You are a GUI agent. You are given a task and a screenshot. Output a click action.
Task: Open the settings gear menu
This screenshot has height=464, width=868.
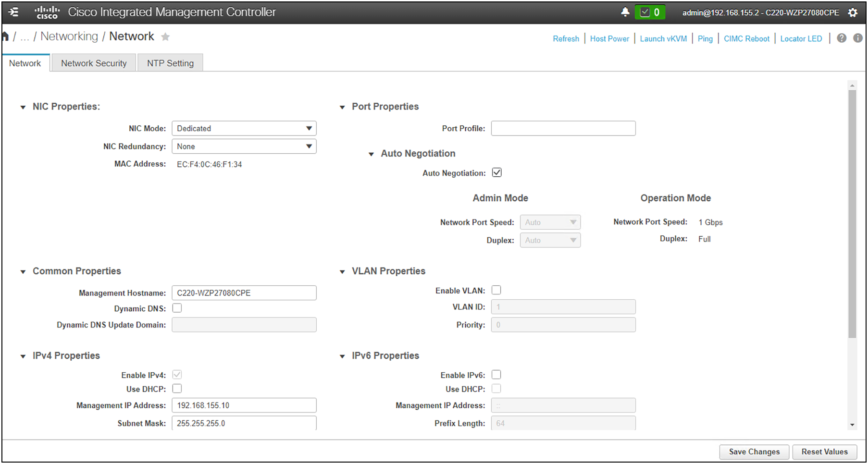(853, 12)
